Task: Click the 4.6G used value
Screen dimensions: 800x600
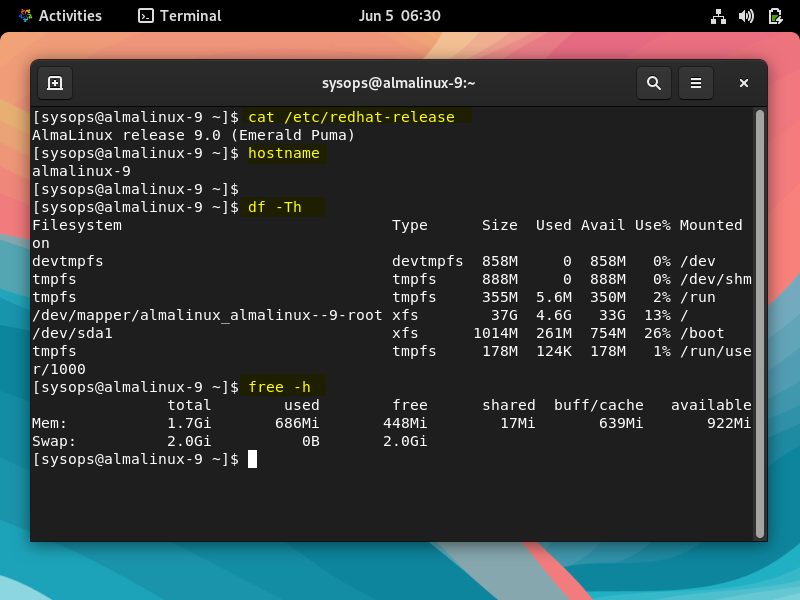Action: (554, 315)
